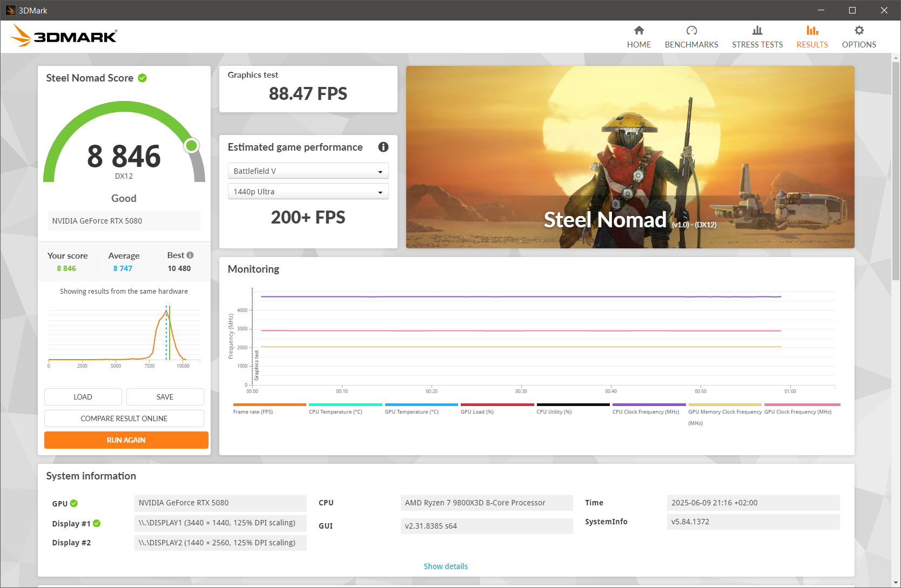The height and width of the screenshot is (588, 901).
Task: Expand system info with Show details
Action: click(446, 566)
